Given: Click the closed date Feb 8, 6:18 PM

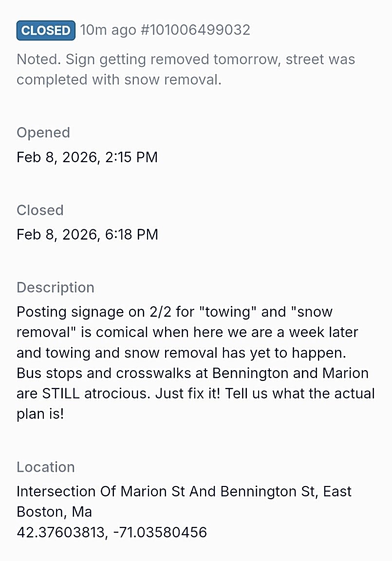Looking at the screenshot, I should pyautogui.click(x=87, y=234).
